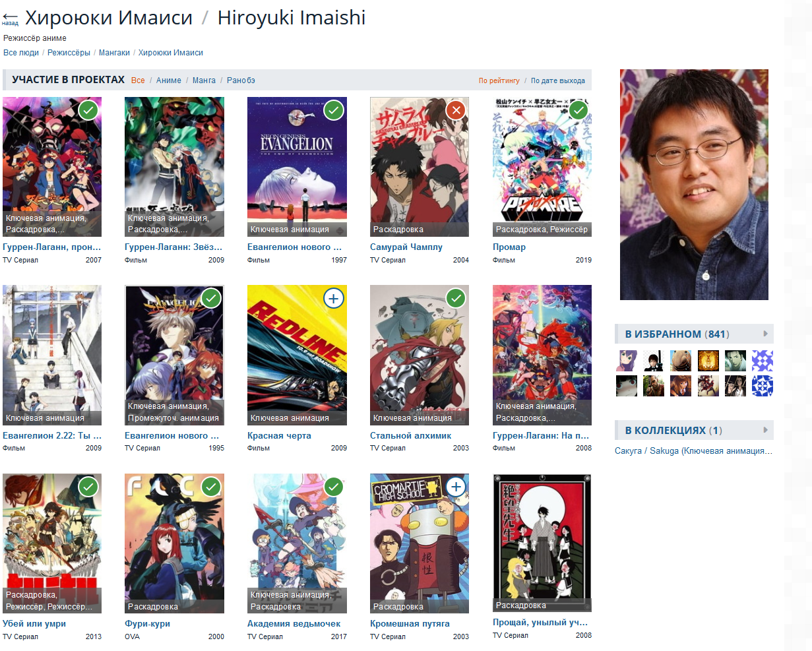Toggle checkmark on Академия ведьмочек poster
Image resolution: width=812 pixels, height=651 pixels.
click(334, 487)
